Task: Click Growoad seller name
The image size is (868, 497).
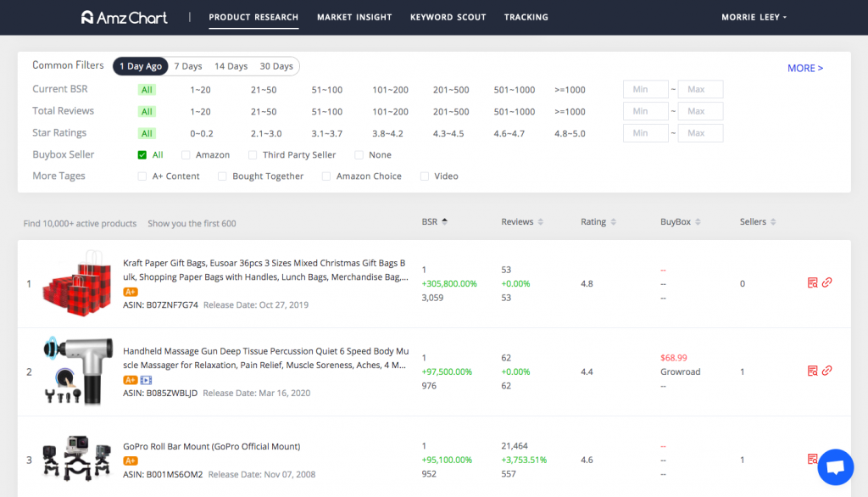Action: (681, 371)
